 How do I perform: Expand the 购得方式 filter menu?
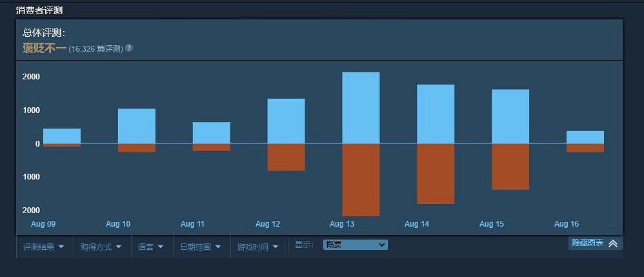(x=101, y=247)
